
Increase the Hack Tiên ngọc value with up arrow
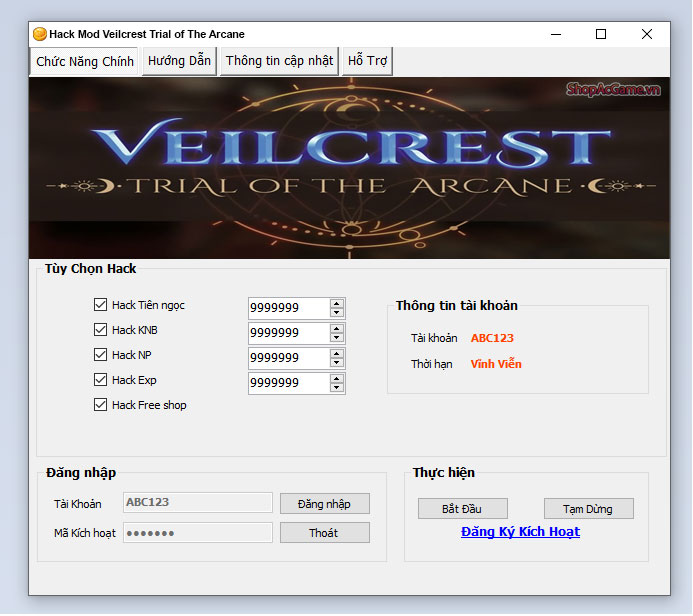click(x=336, y=304)
